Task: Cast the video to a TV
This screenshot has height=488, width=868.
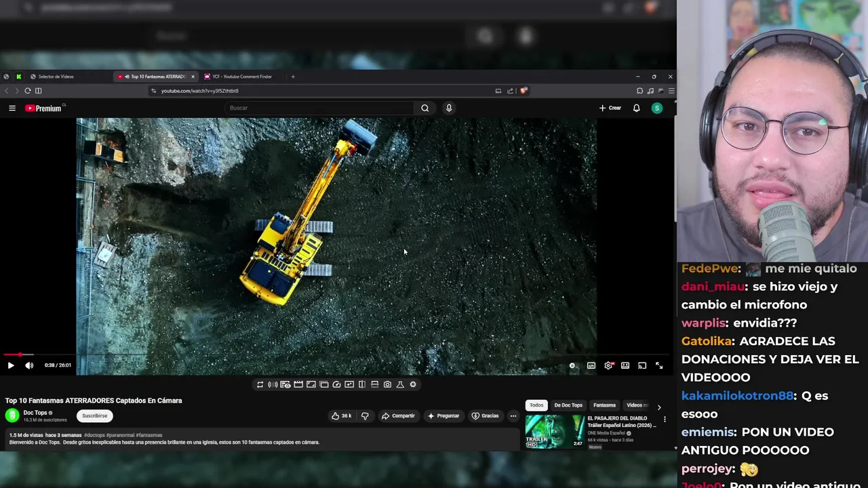Action: coord(642,365)
